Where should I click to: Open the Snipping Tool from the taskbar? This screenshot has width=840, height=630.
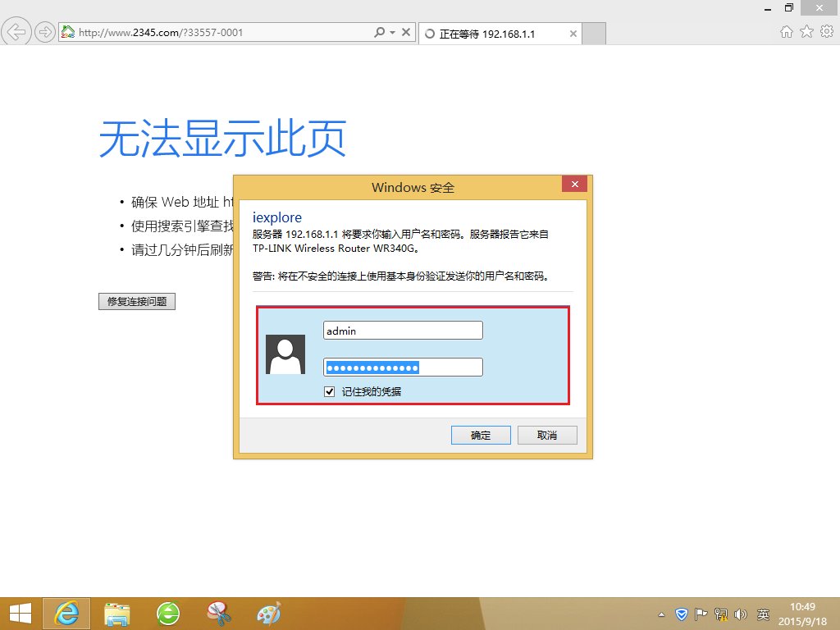(219, 613)
